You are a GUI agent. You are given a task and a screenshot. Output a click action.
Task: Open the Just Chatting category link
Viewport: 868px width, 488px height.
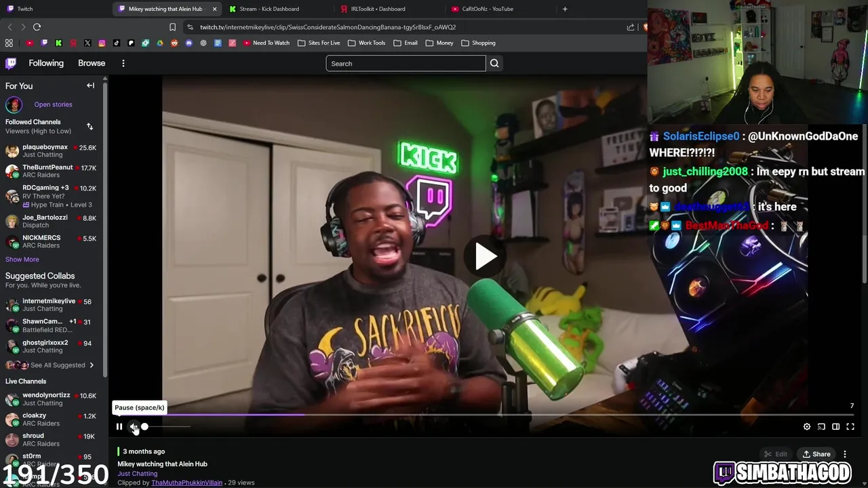pos(138,474)
